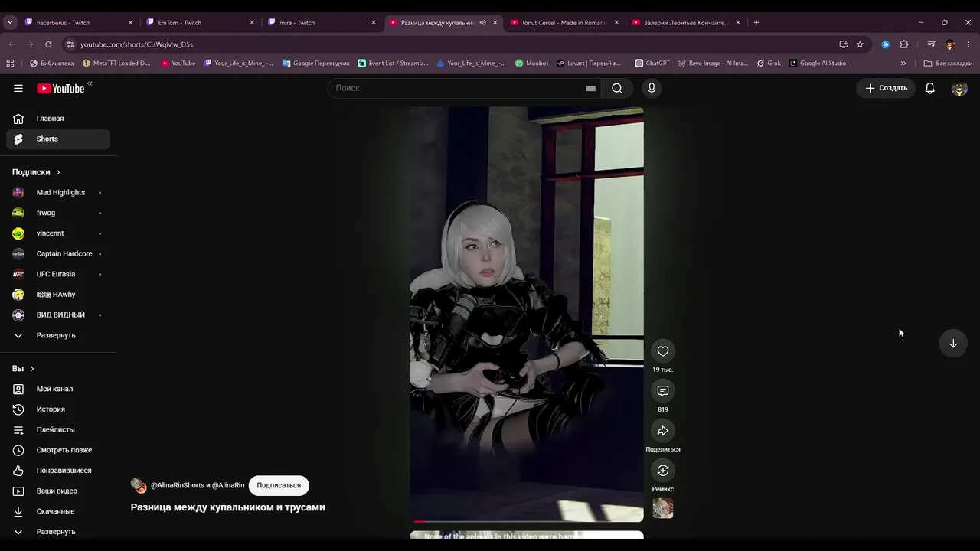Open the Библиотека bookmark
Viewport: 980px width, 551px height.
pos(51,64)
